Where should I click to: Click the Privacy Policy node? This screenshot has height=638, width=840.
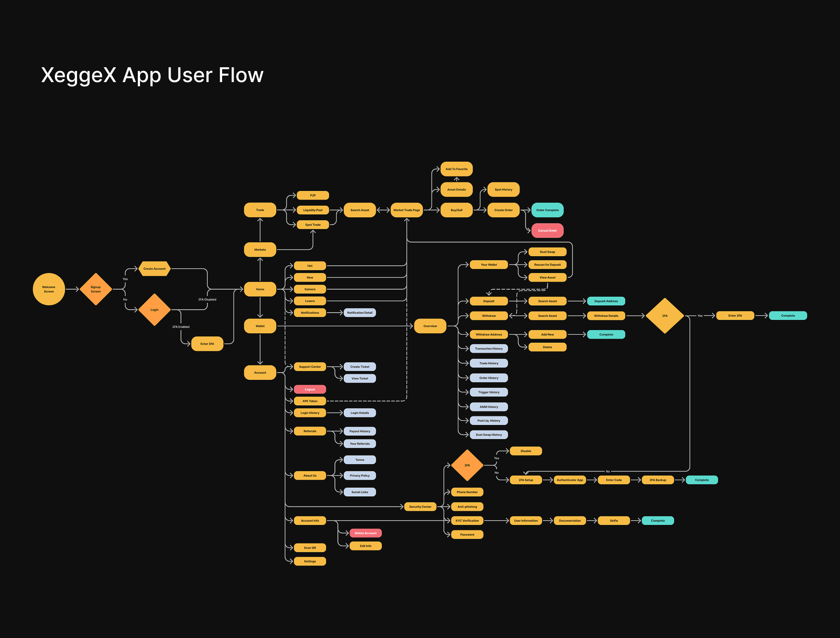tap(360, 476)
